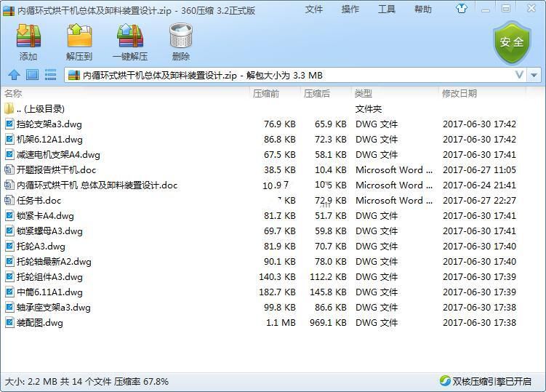Screen dimensions: 546x392
Task: Click the 删除 (Delete) trash icon
Action: [181, 36]
